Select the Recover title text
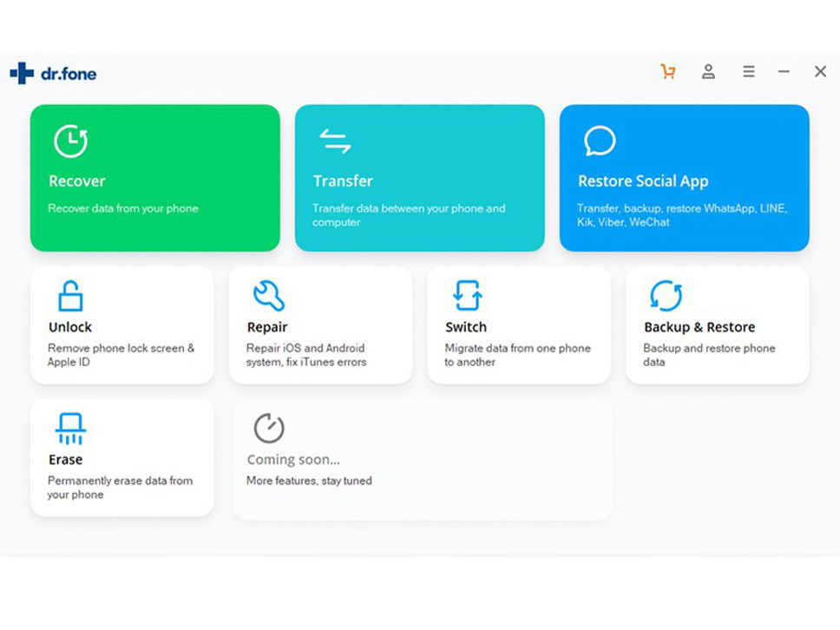Viewport: 840px width, 630px height. (x=77, y=181)
